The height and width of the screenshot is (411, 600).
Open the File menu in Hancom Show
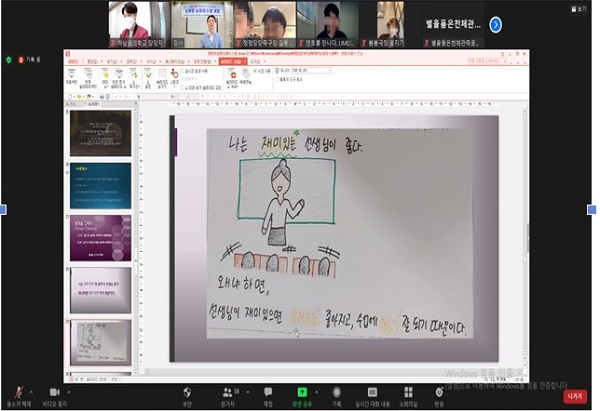[73, 61]
